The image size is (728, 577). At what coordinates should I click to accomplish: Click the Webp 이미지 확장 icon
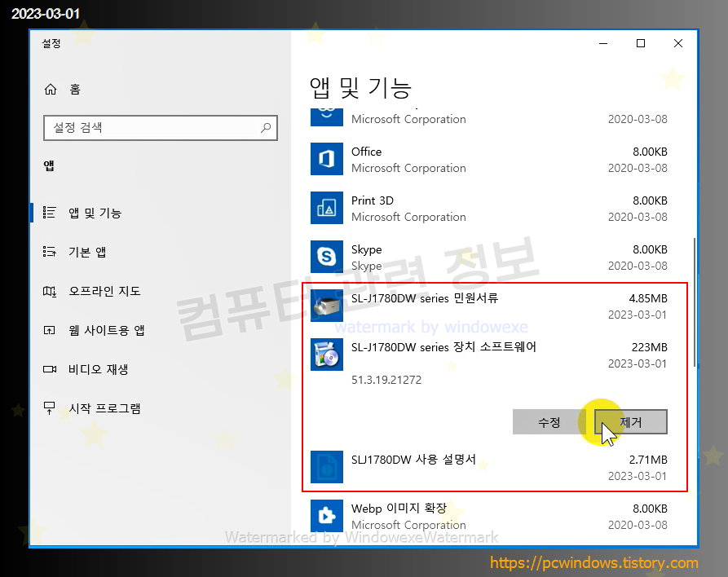pyautogui.click(x=327, y=515)
